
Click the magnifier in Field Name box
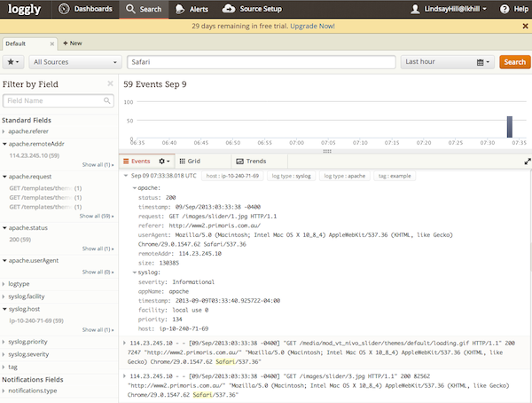107,100
